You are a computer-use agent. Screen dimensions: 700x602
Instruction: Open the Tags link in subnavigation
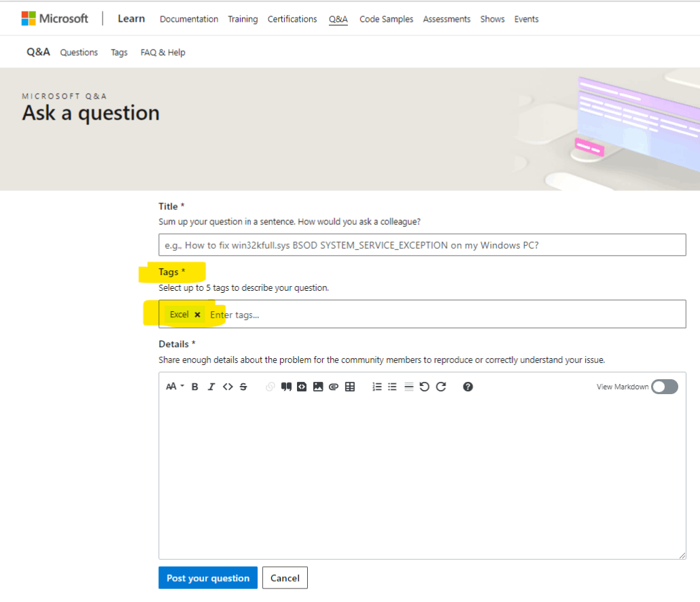pyautogui.click(x=119, y=53)
